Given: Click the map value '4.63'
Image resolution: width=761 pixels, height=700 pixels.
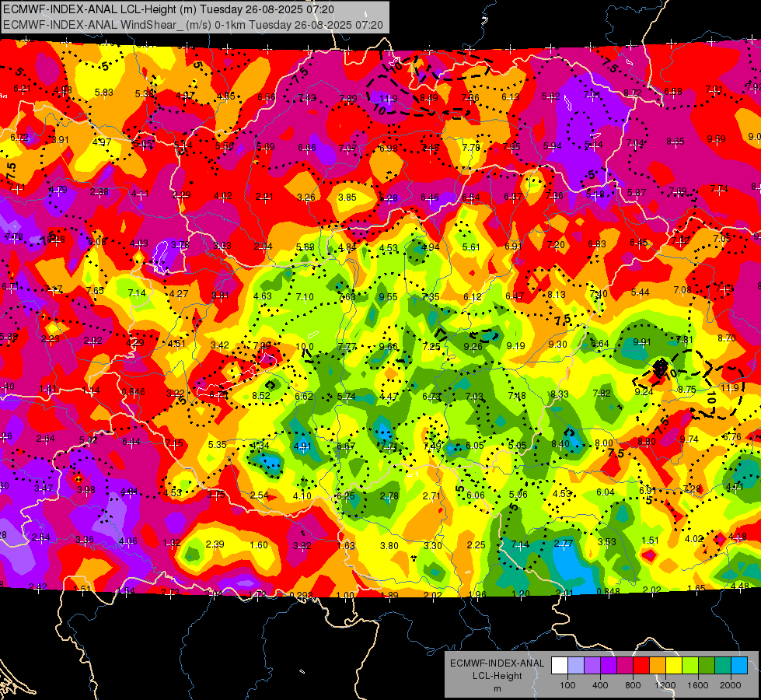Looking at the screenshot, I should [x=263, y=296].
